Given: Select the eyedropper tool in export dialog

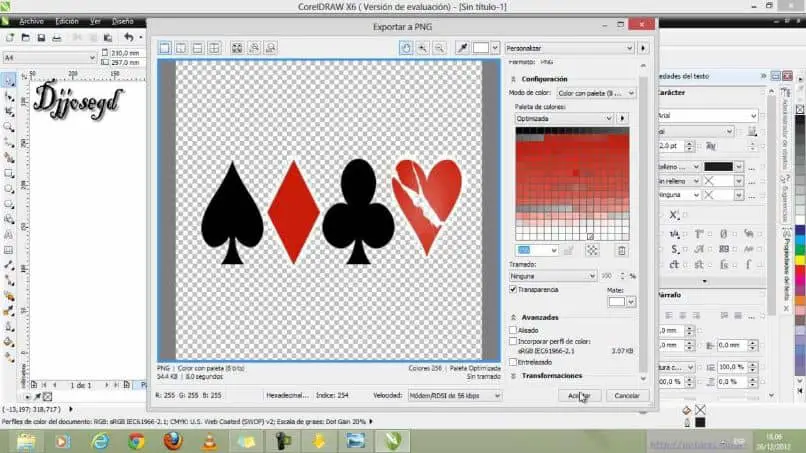Looking at the screenshot, I should click(x=463, y=48).
